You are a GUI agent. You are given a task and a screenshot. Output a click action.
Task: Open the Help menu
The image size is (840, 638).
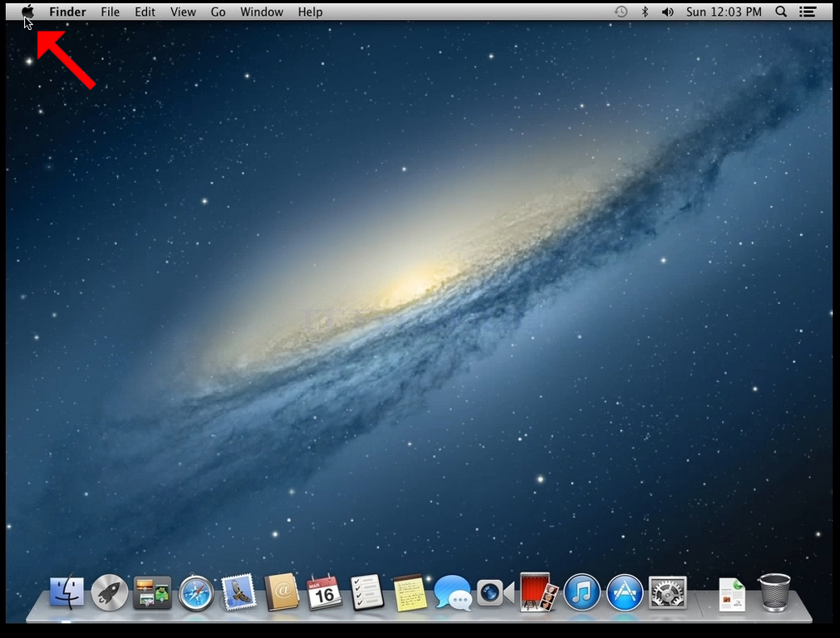point(310,12)
